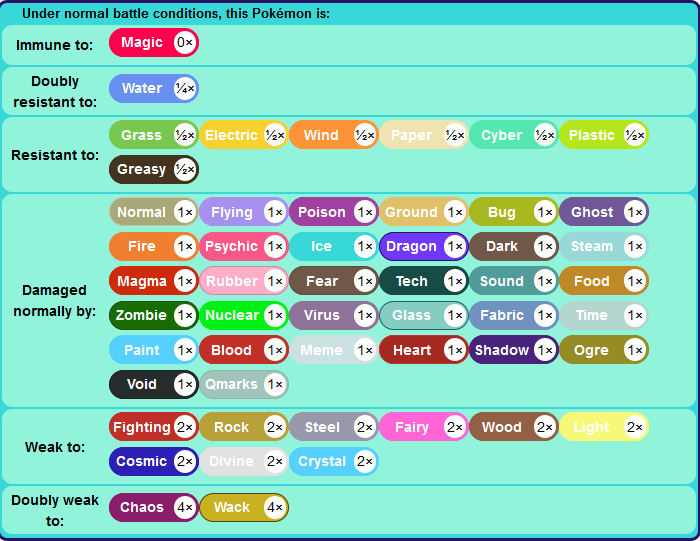Click the Wack type badge
The width and height of the screenshot is (700, 541).
[244, 508]
